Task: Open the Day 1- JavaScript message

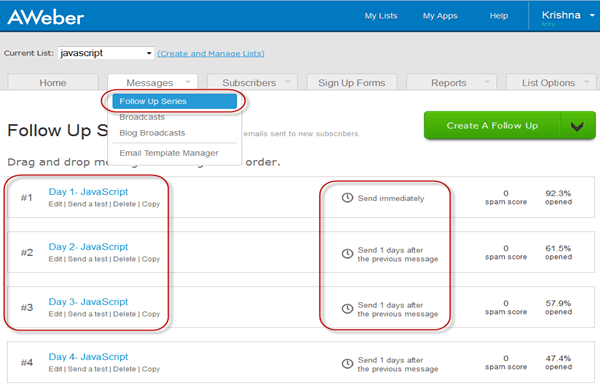Action: coord(88,192)
